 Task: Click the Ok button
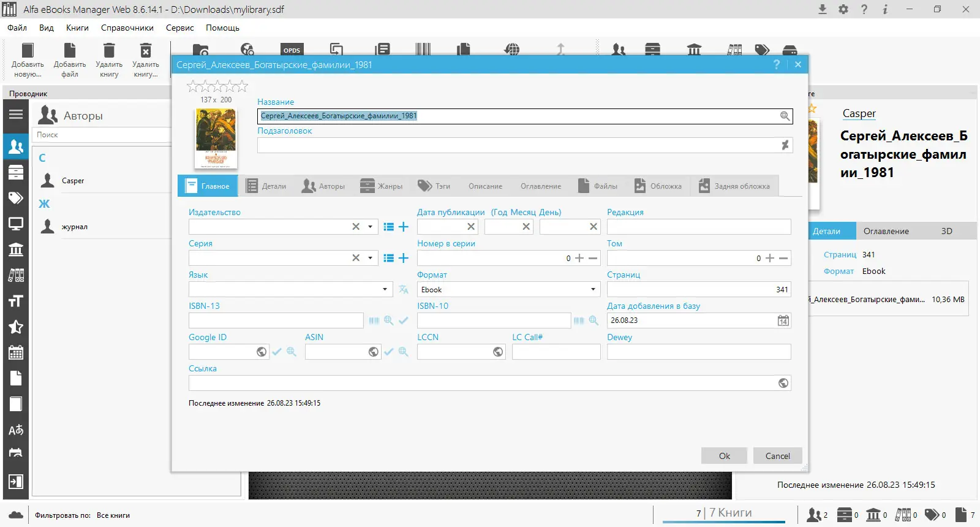click(724, 456)
